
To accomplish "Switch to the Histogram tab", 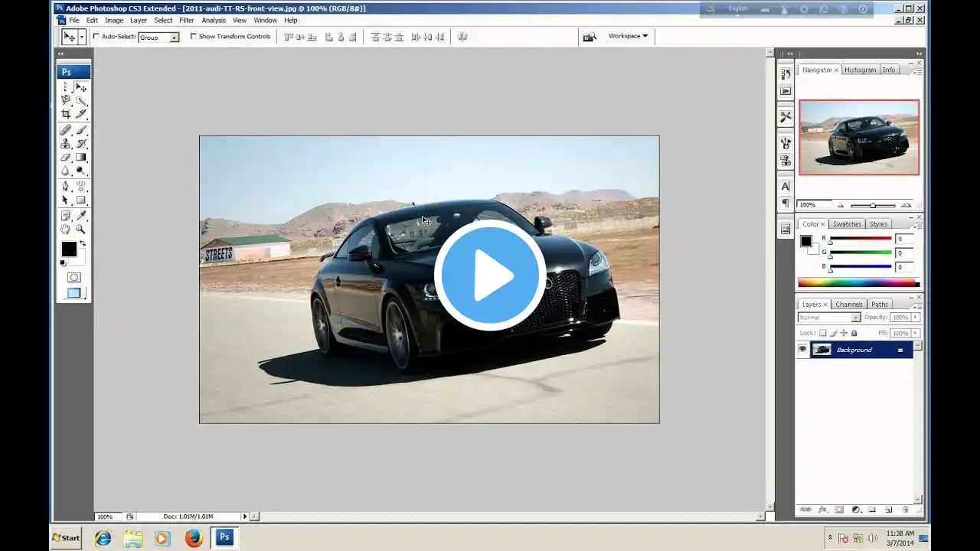I will tap(860, 70).
